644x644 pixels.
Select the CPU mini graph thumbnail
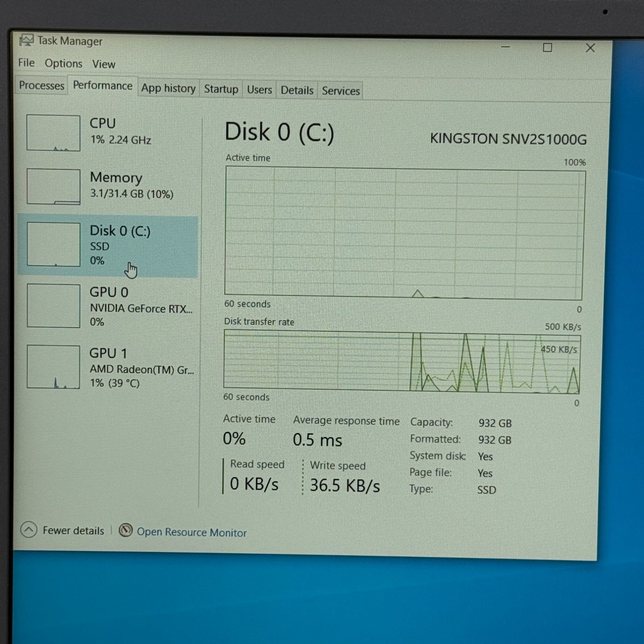(53, 133)
